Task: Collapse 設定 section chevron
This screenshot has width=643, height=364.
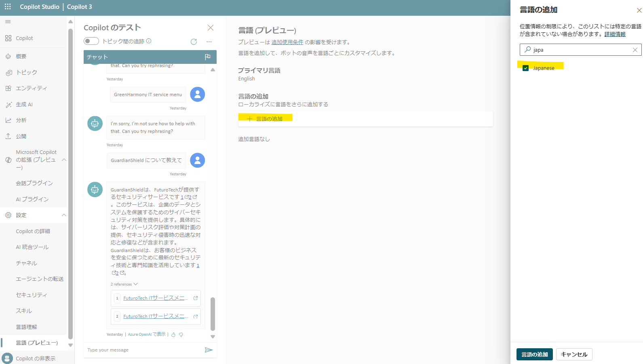Action: pyautogui.click(x=64, y=215)
